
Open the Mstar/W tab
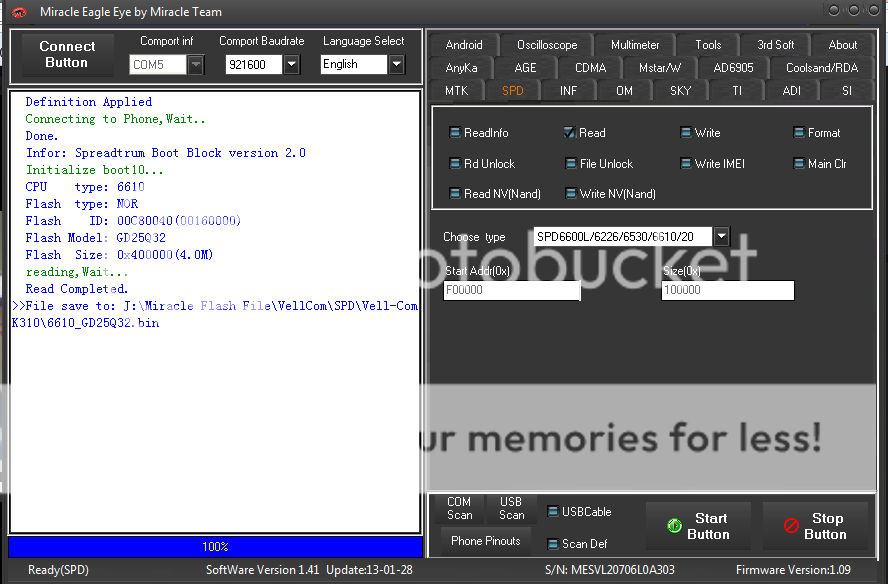pos(660,68)
